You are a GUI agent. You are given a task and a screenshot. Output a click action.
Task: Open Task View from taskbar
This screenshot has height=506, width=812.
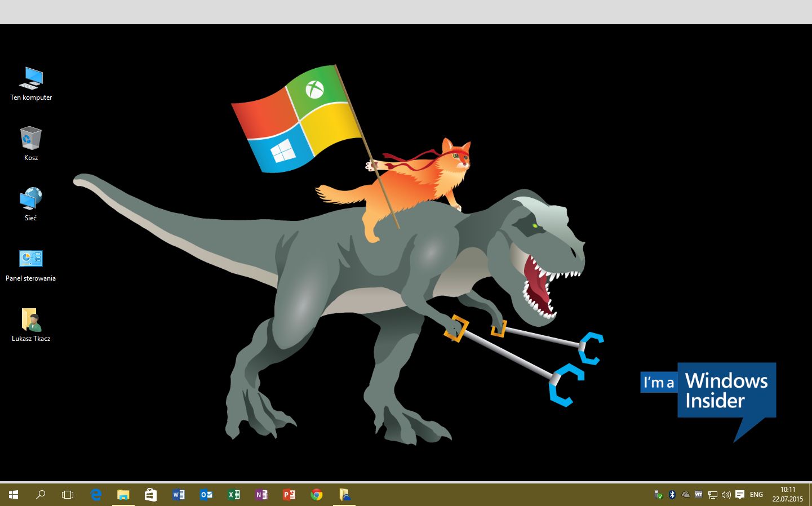click(68, 495)
